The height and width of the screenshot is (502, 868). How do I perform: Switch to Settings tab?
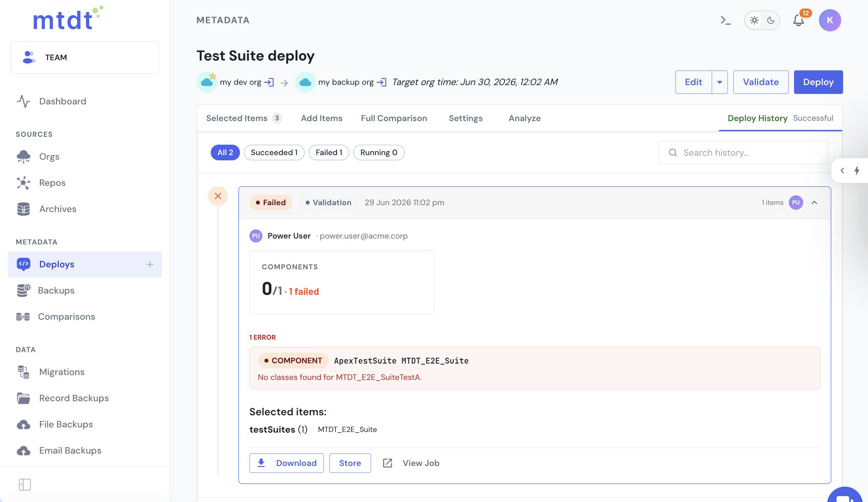465,118
